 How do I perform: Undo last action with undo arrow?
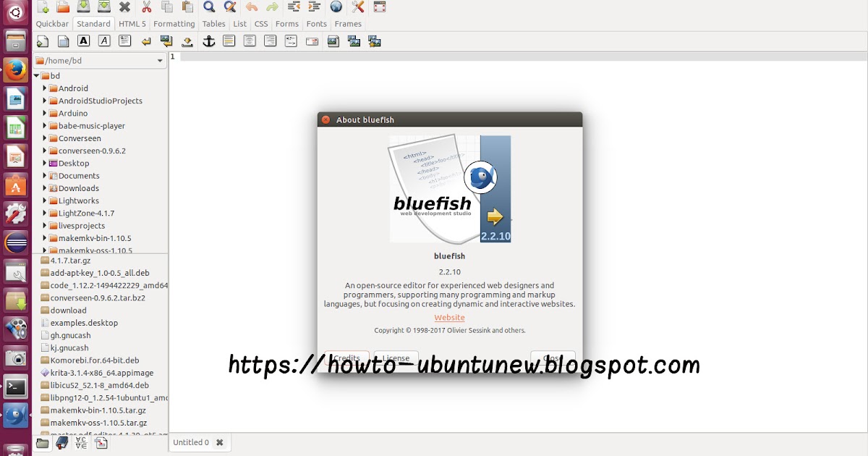252,7
